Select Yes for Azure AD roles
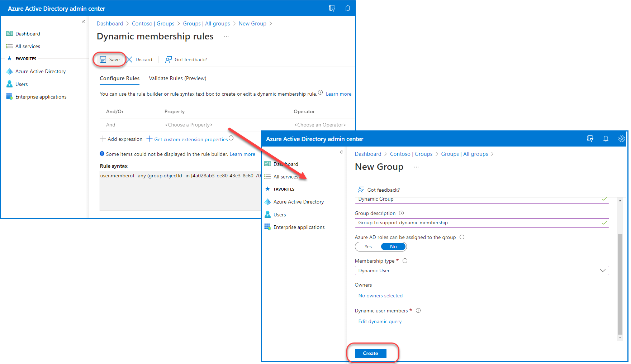Viewport: 631px width, 364px height. (x=368, y=246)
